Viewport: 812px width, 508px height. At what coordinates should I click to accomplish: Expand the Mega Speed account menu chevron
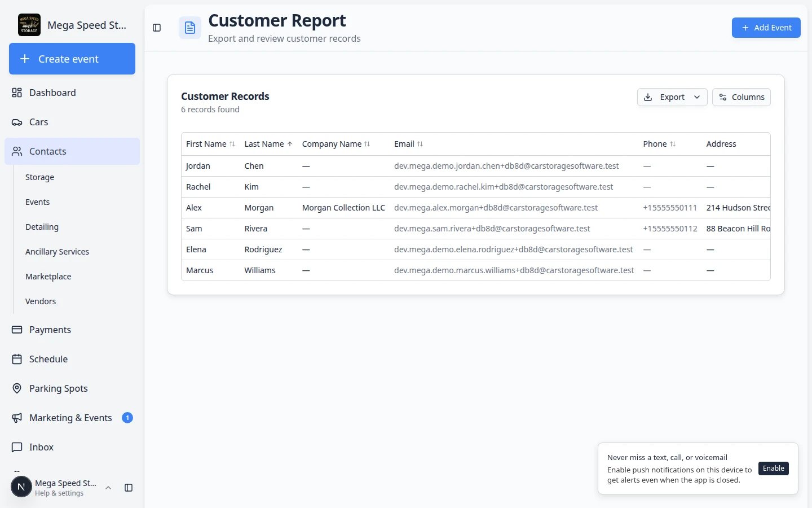(x=108, y=488)
